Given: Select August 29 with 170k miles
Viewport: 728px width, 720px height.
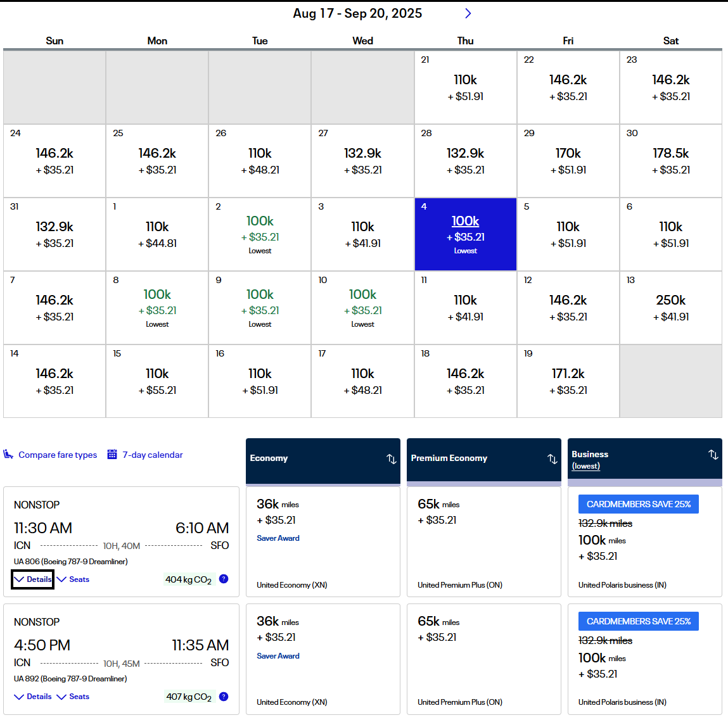Looking at the screenshot, I should coord(568,160).
